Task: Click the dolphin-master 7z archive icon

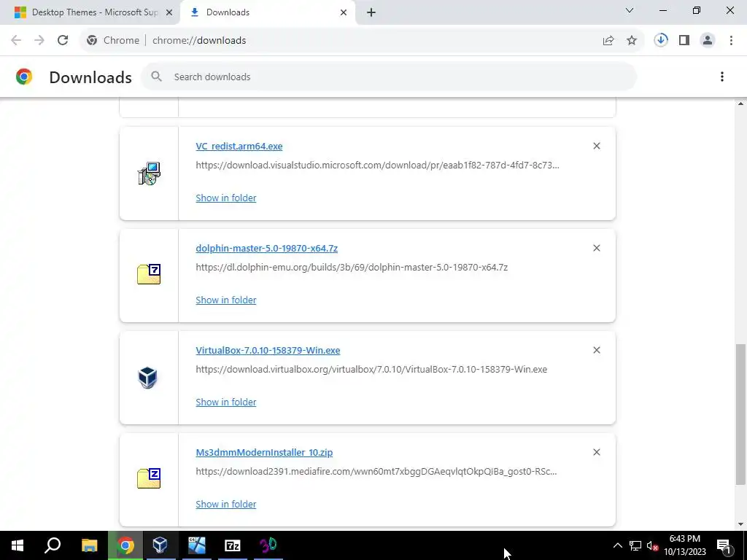Action: pyautogui.click(x=149, y=274)
